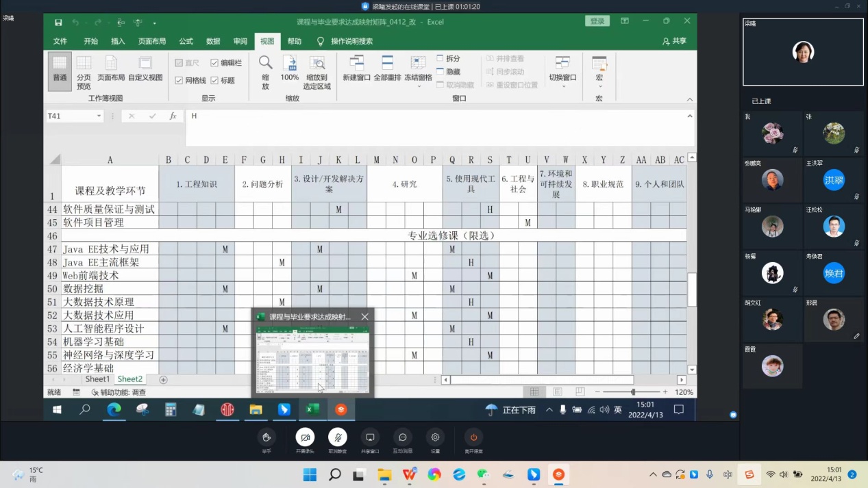Screen dimensions: 868x488
Task: Click the Sign in (登录) button
Action: [x=597, y=21]
